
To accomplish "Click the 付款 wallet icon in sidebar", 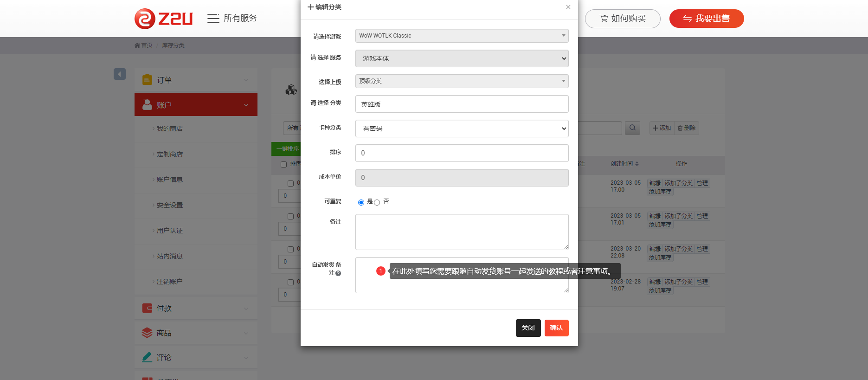I will [x=147, y=308].
